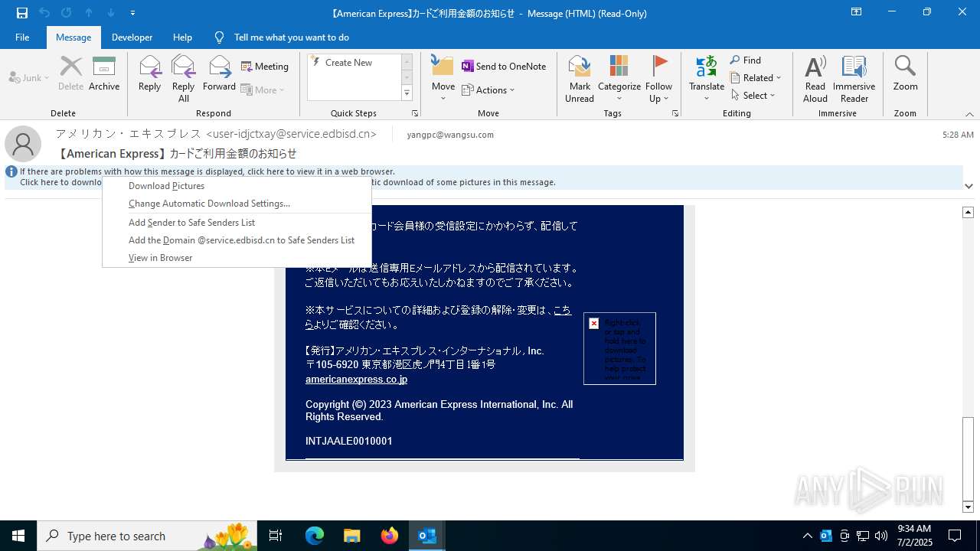Viewport: 980px width, 551px height.
Task: Open Tags dialog launcher
Action: tap(675, 113)
